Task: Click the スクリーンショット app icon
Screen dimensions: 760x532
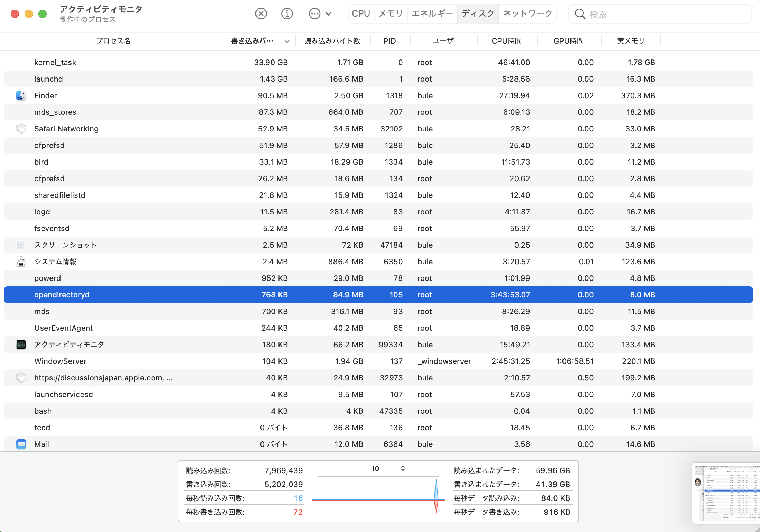Action: (x=21, y=245)
